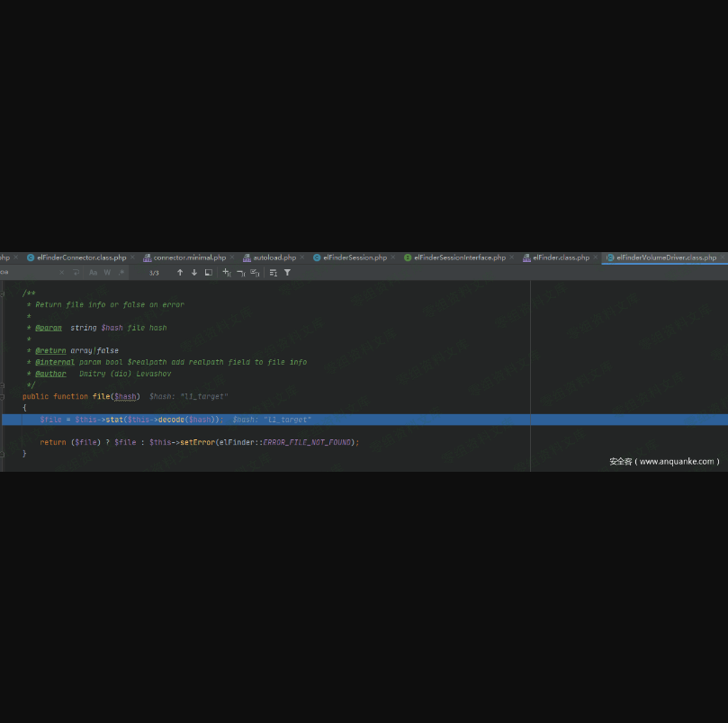728x723 pixels.
Task: Click the @return doc tag
Action: 50,350
